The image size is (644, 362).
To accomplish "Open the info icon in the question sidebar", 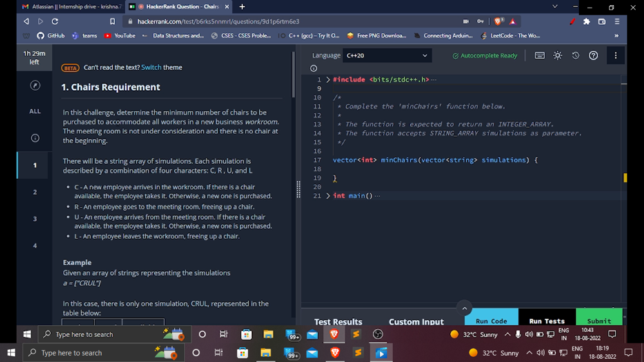I will coord(35,138).
